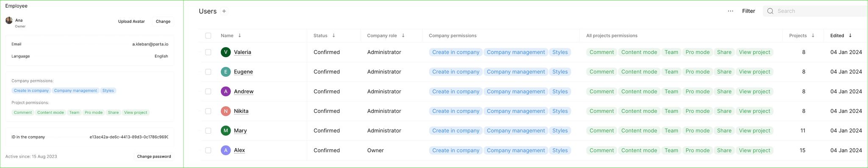Sort by the Company role column arrow
The image size is (868, 168).
(403, 36)
